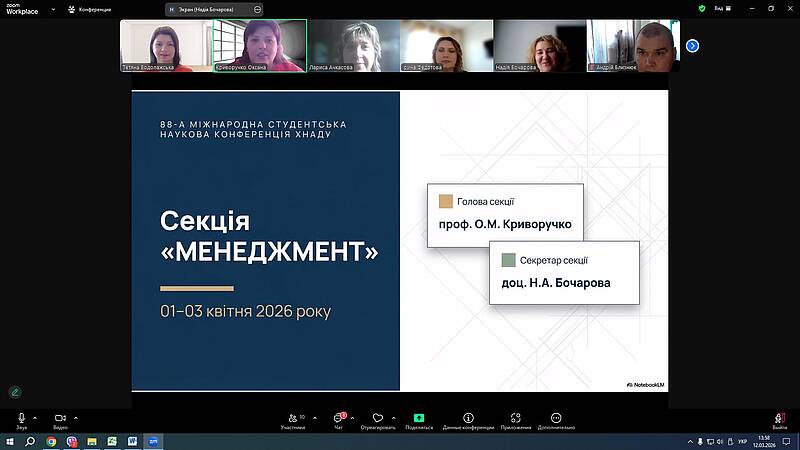Viewport: 800px width, 450px height.
Task: Click the green security shield icon
Action: (x=703, y=8)
